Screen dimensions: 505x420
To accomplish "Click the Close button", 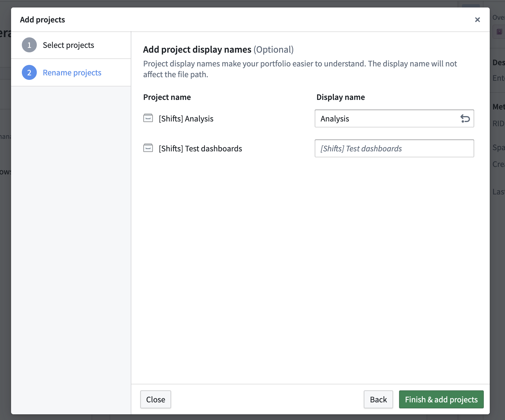I will pyautogui.click(x=156, y=399).
